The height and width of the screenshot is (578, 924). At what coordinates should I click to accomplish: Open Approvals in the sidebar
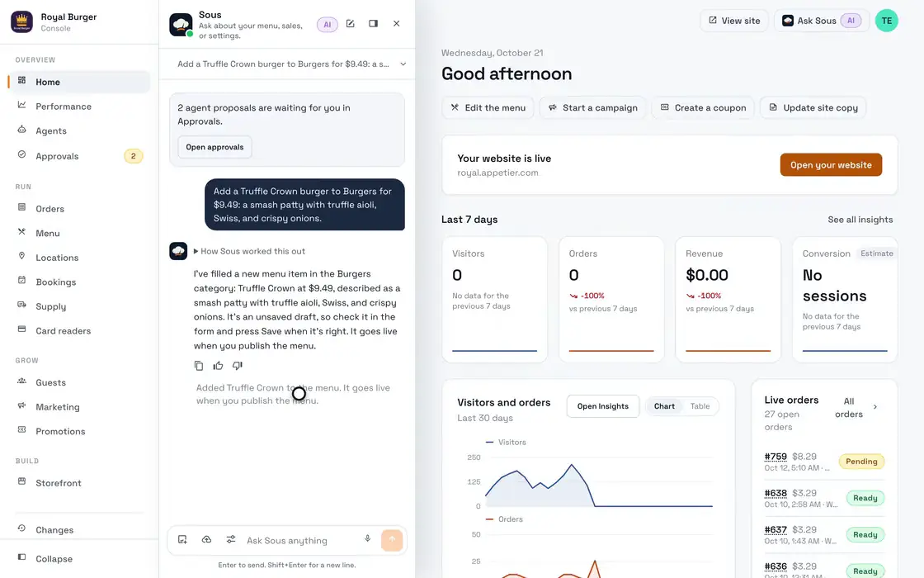(x=79, y=156)
